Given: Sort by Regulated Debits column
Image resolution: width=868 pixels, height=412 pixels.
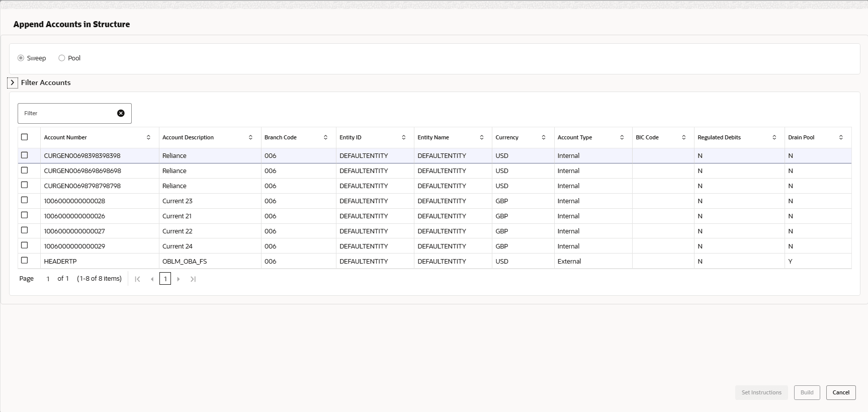Looking at the screenshot, I should point(774,137).
